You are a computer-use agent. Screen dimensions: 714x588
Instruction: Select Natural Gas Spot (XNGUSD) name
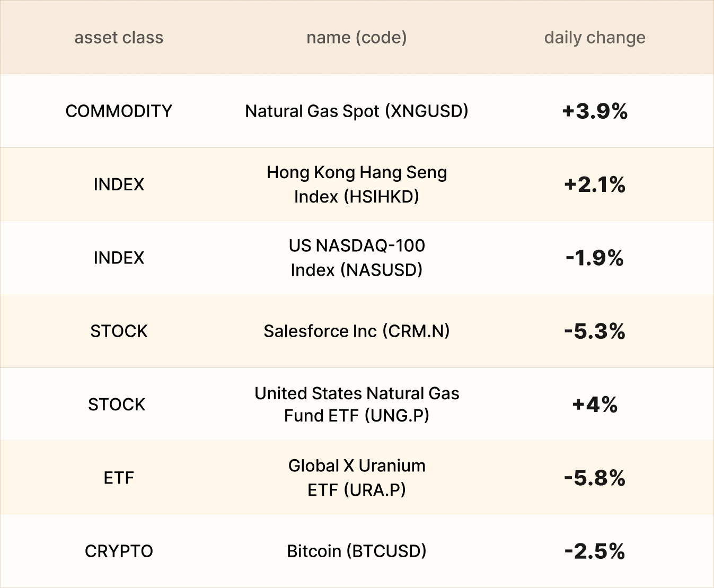(x=356, y=111)
